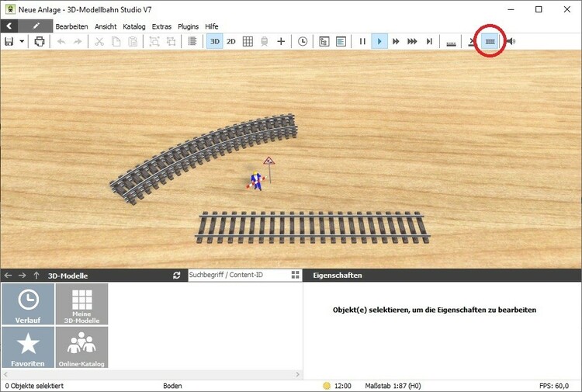Click the crossed-out track icon
The width and height of the screenshot is (582, 392).
tap(472, 41)
